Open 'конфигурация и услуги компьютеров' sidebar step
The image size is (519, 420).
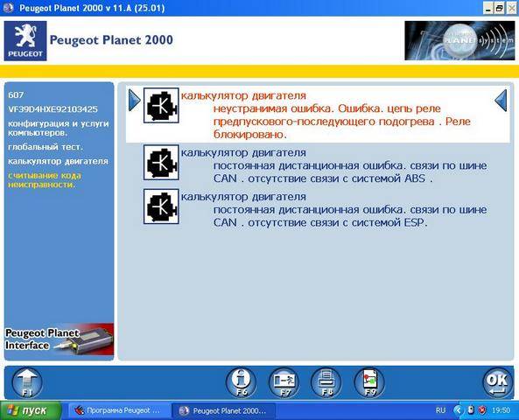59,128
